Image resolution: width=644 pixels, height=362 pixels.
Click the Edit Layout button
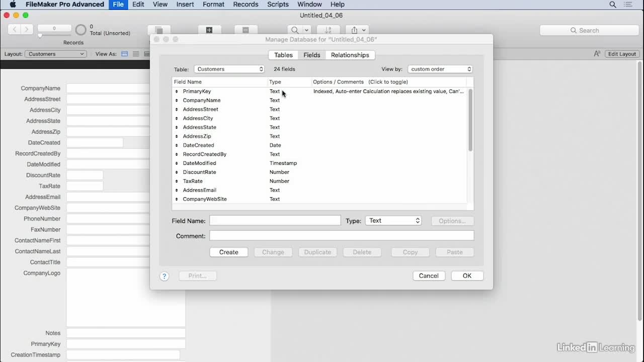pyautogui.click(x=622, y=54)
